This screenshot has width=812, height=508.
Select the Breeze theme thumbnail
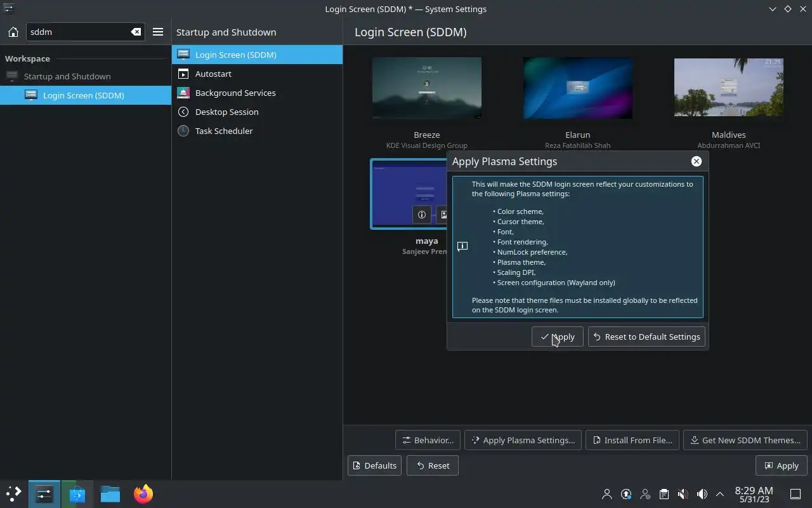pos(427,88)
